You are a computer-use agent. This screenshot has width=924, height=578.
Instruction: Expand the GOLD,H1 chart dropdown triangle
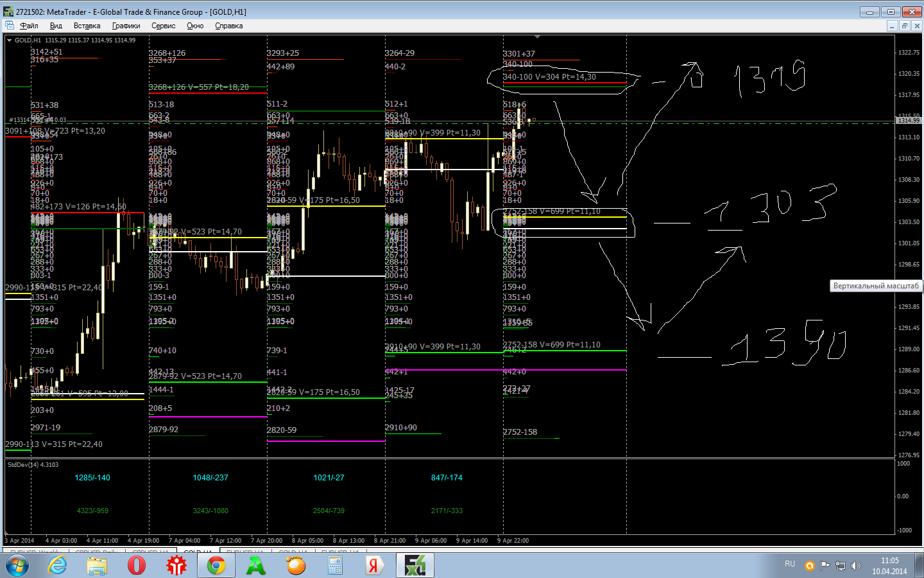coord(10,40)
